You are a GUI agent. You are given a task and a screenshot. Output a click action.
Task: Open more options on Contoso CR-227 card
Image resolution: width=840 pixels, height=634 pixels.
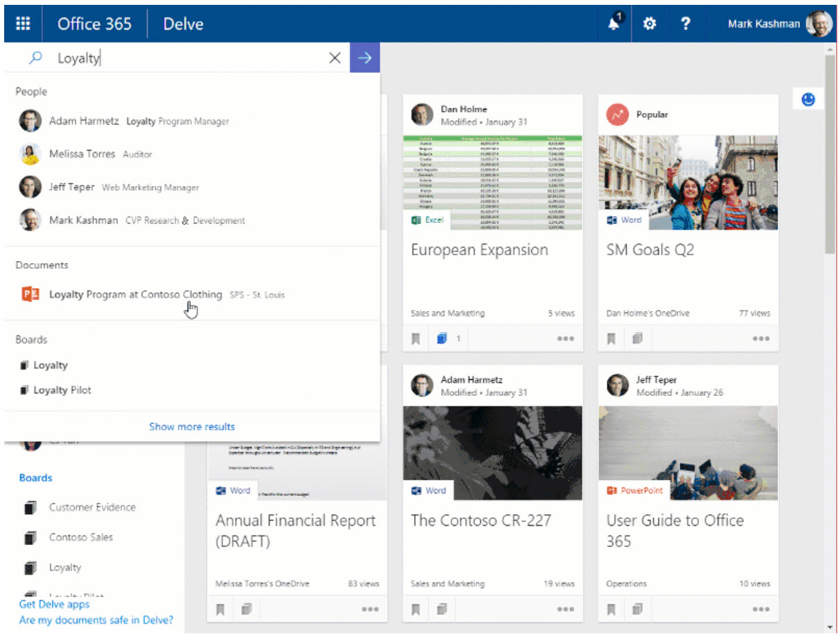click(x=566, y=610)
